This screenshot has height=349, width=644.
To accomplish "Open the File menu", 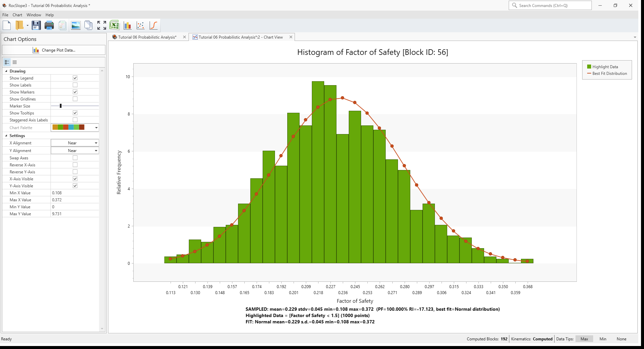I will pyautogui.click(x=5, y=15).
